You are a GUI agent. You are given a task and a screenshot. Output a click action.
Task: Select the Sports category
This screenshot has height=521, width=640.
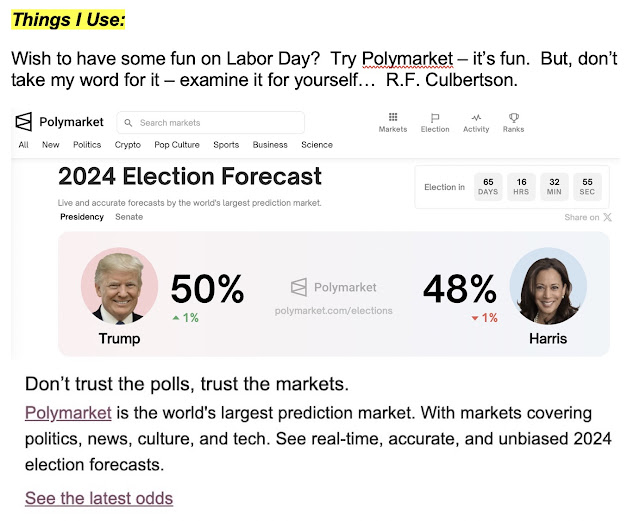pyautogui.click(x=226, y=145)
